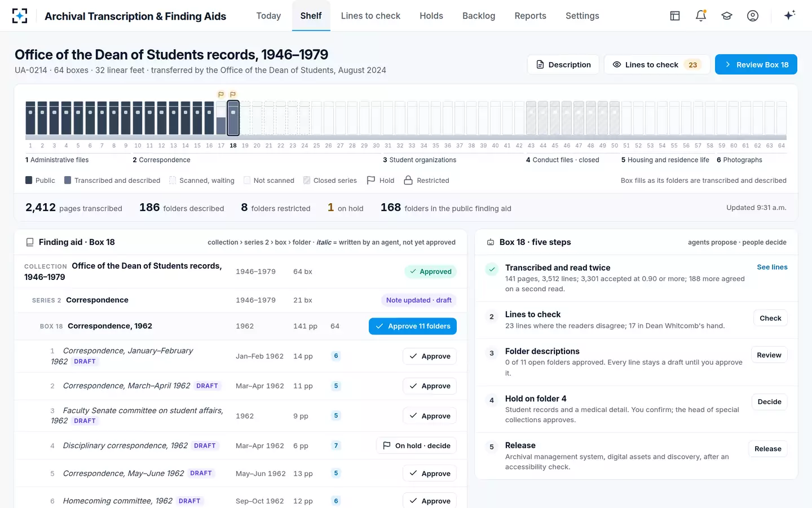
Task: Click Review Box 18 button
Action: tap(756, 64)
